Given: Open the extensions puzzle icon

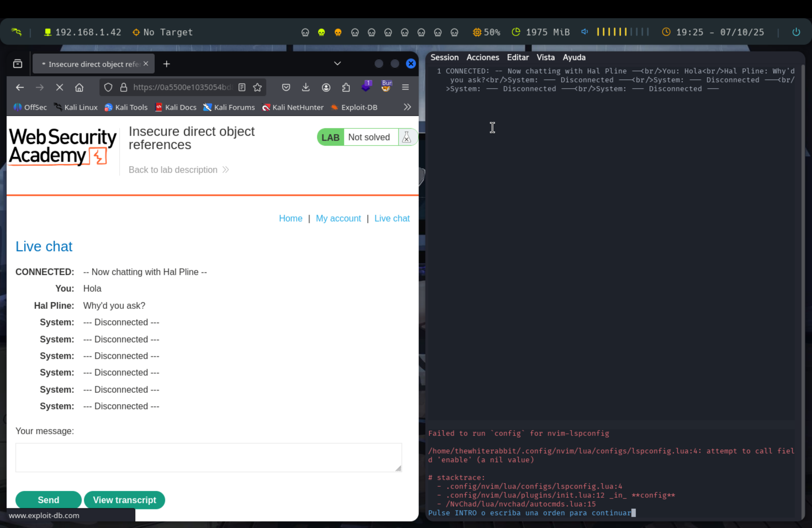Looking at the screenshot, I should pyautogui.click(x=346, y=88).
